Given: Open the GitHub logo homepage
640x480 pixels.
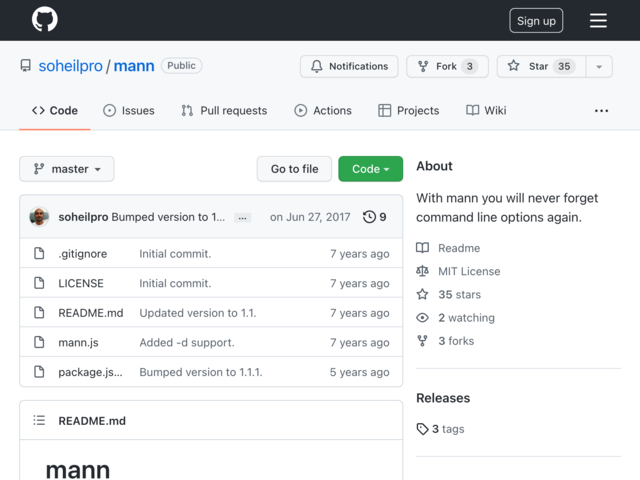Looking at the screenshot, I should 45,19.
